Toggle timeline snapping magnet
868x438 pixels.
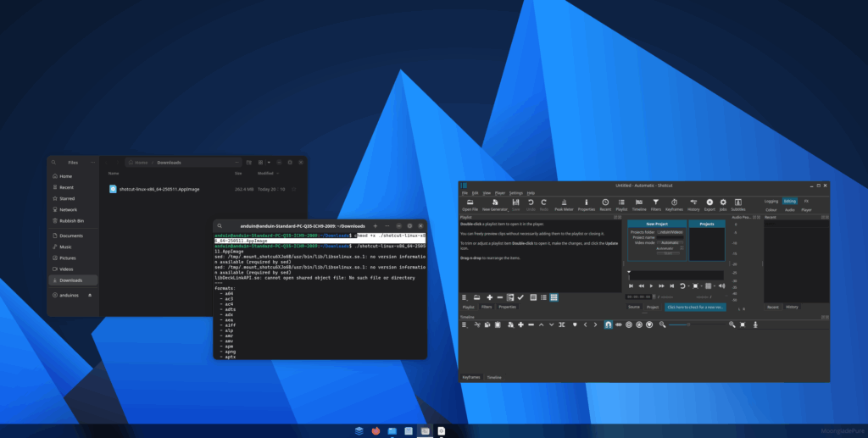pos(608,324)
